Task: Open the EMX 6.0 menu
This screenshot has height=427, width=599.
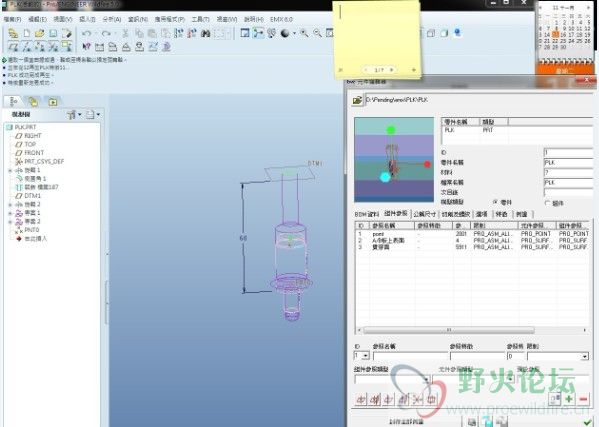Action: (x=282, y=19)
